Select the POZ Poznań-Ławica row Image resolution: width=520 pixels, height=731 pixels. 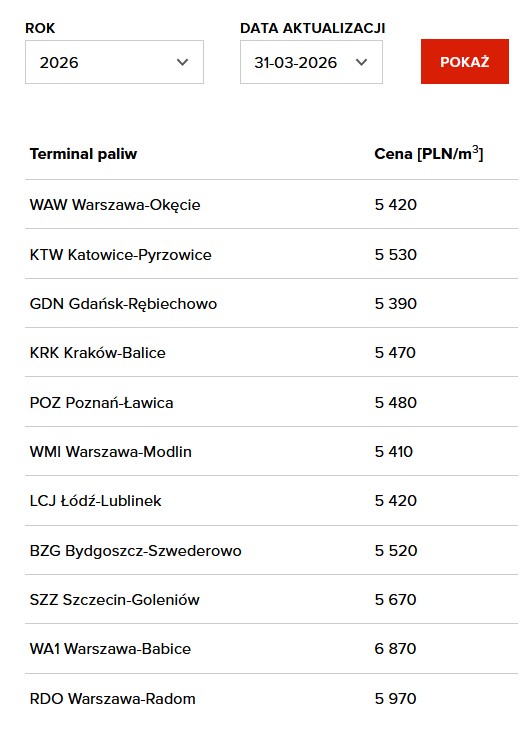271,402
